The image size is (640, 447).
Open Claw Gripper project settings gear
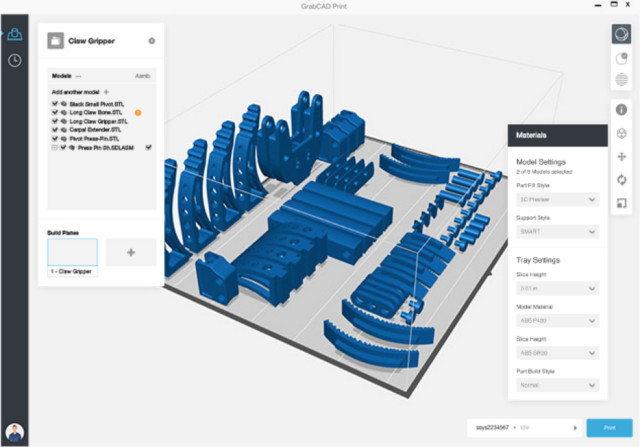tap(152, 41)
